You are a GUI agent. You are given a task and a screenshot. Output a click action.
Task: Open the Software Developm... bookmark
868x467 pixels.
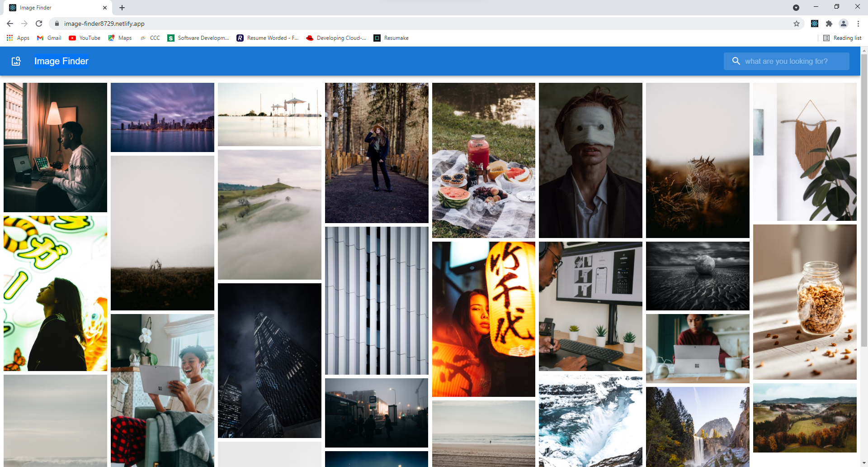(x=198, y=38)
